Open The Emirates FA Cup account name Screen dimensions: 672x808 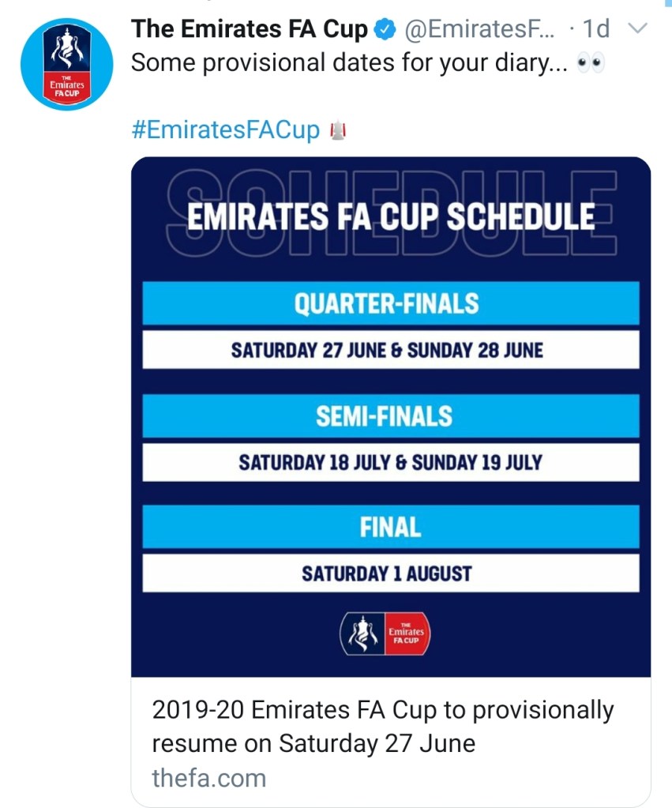click(x=250, y=30)
